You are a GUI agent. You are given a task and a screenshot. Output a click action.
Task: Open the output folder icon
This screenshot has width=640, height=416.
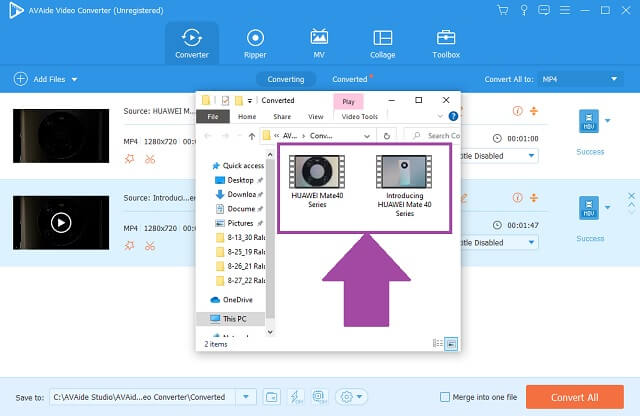coord(271,397)
